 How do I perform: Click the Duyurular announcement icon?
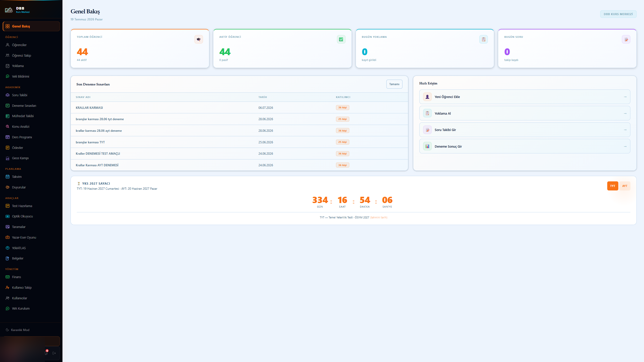[x=8, y=187]
